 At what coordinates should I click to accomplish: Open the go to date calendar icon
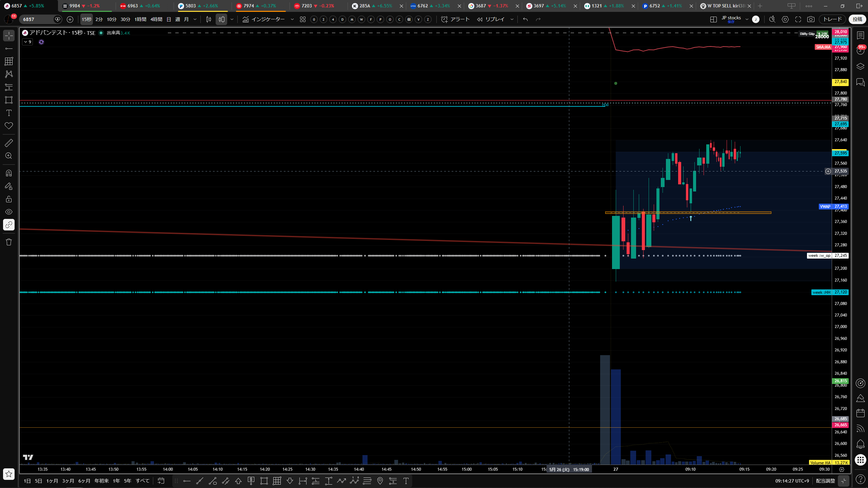tap(161, 481)
